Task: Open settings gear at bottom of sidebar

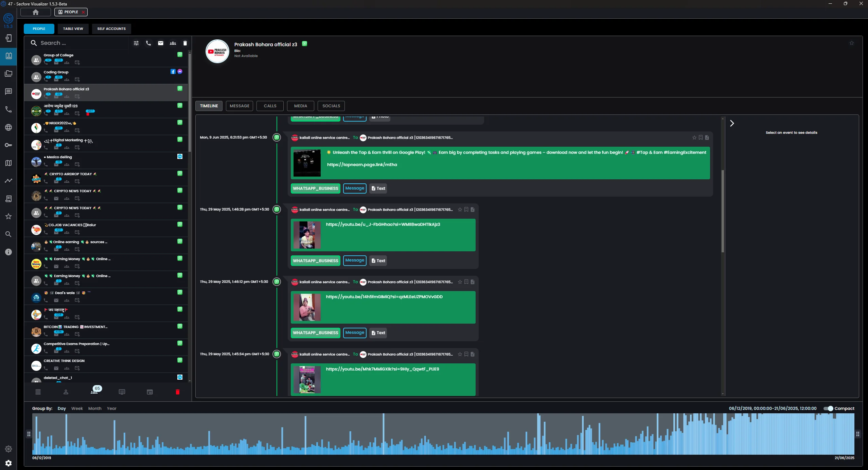Action: 8,463
